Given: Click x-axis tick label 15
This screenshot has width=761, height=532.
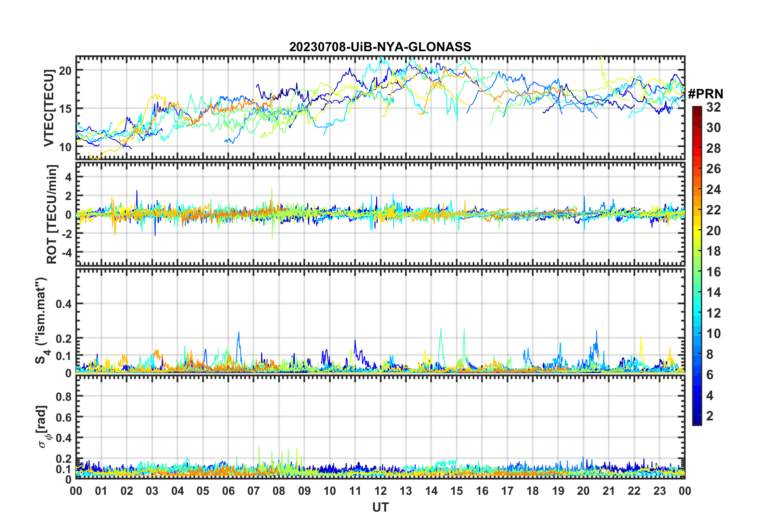Looking at the screenshot, I should [457, 491].
